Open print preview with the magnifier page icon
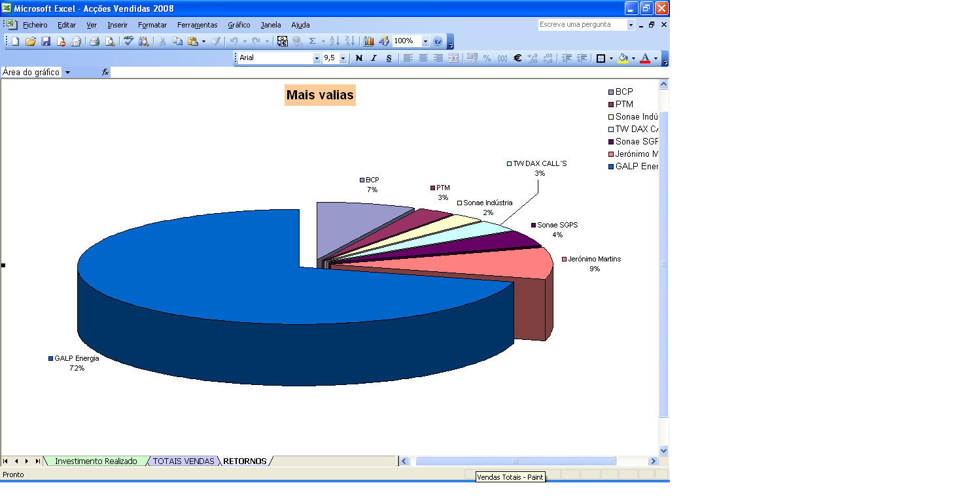 pyautogui.click(x=110, y=41)
